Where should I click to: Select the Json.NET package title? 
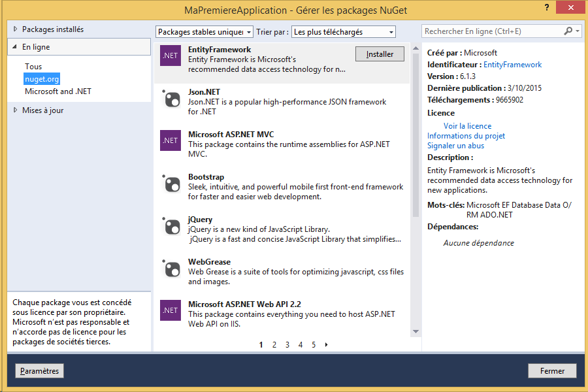point(204,92)
